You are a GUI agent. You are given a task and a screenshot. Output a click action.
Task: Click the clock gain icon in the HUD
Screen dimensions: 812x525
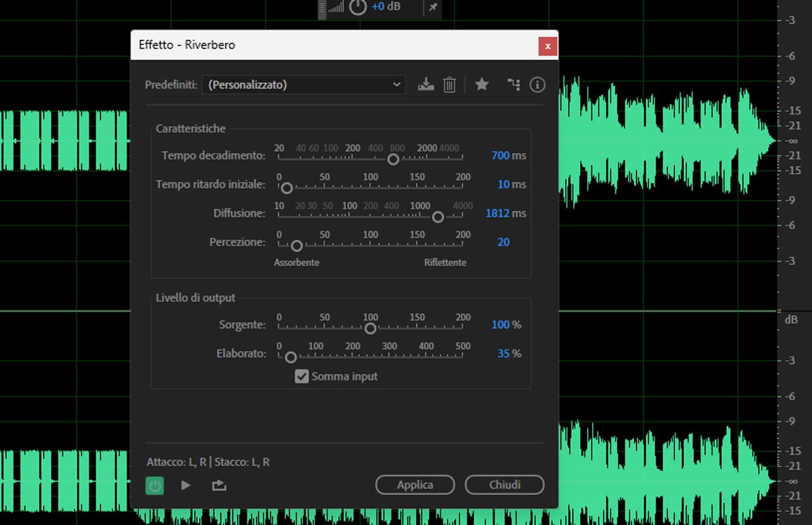(x=357, y=8)
